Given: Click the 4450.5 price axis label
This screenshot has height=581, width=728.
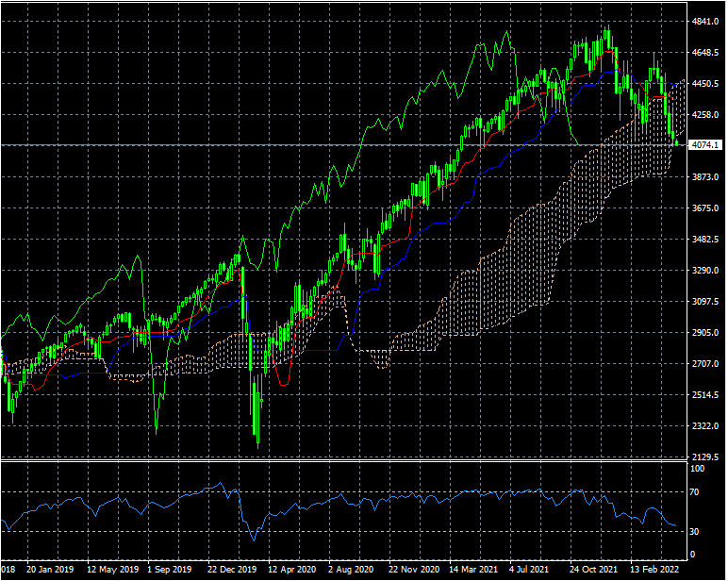Looking at the screenshot, I should 704,84.
